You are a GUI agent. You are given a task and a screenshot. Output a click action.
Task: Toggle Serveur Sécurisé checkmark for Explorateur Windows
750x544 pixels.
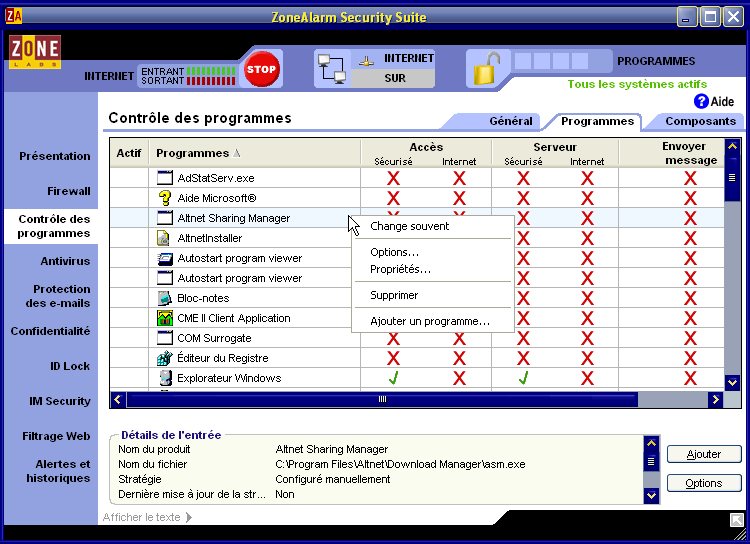pyautogui.click(x=523, y=378)
